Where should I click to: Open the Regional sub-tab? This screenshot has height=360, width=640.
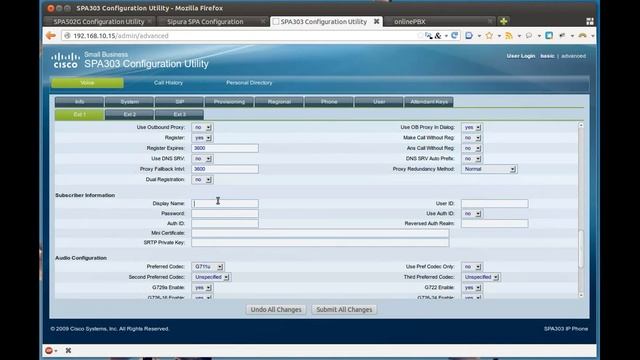(279, 102)
